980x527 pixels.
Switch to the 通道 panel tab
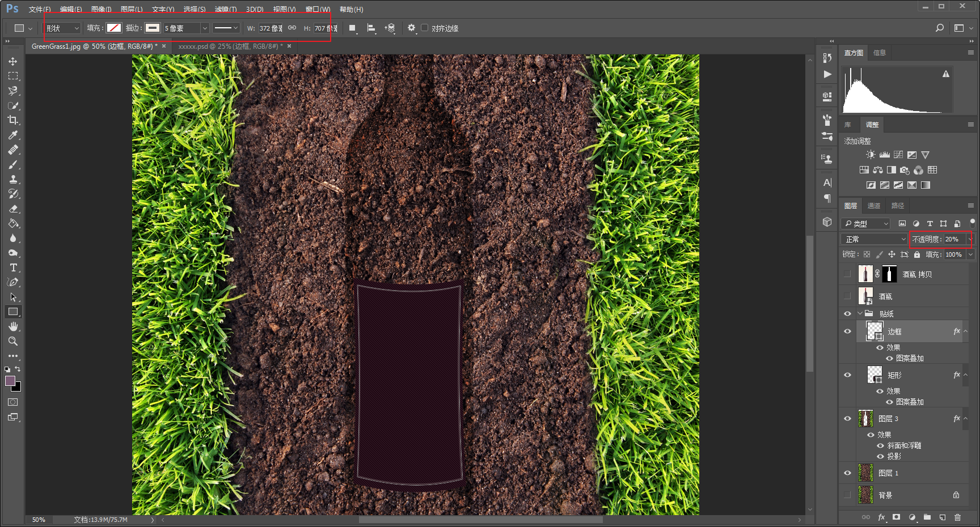click(874, 206)
